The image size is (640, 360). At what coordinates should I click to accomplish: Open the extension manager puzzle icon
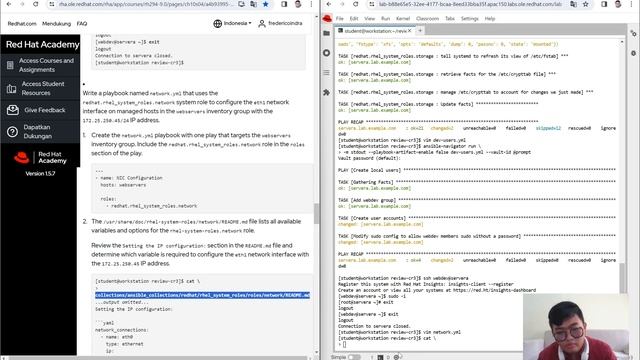327,93
